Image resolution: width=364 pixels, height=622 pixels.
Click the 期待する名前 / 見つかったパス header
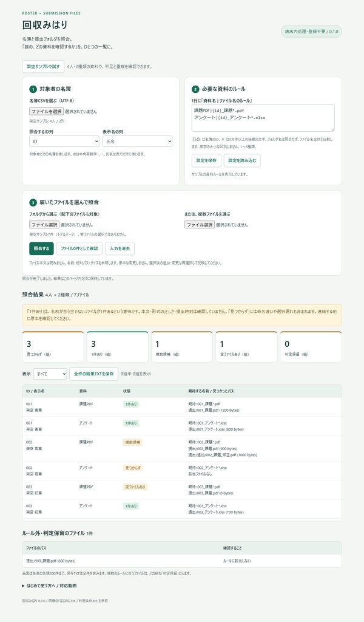211,391
